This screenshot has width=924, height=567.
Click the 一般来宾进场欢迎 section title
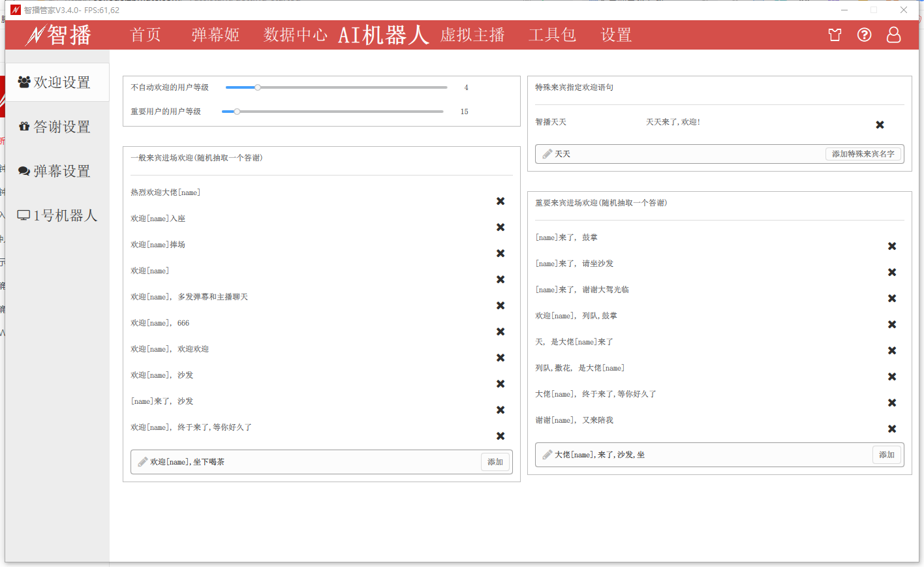click(x=196, y=158)
